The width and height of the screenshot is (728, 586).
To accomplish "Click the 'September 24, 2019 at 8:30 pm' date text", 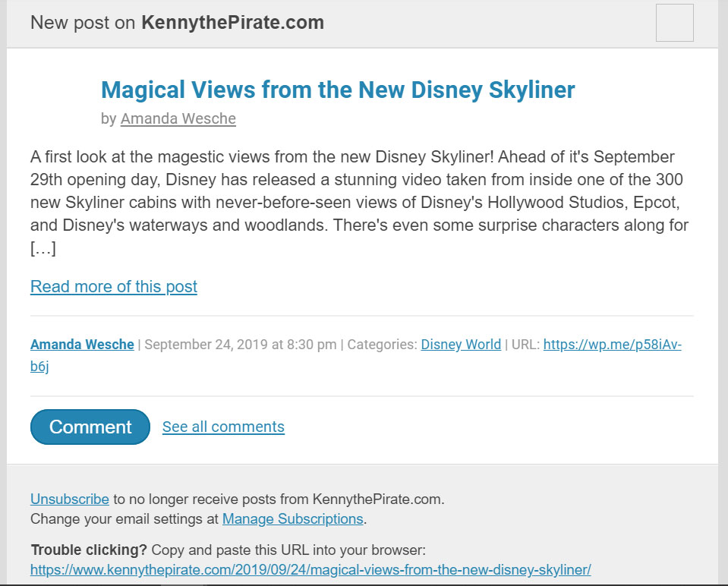I will [x=241, y=345].
